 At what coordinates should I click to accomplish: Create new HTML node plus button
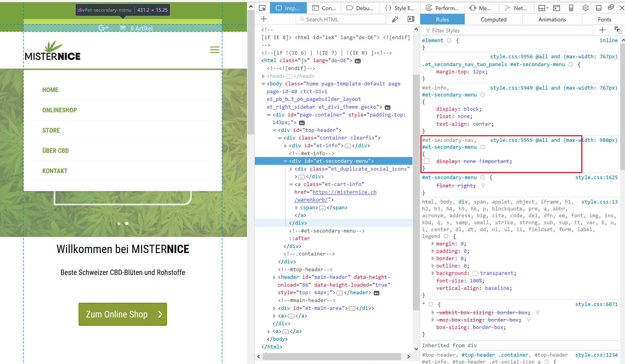pos(264,19)
